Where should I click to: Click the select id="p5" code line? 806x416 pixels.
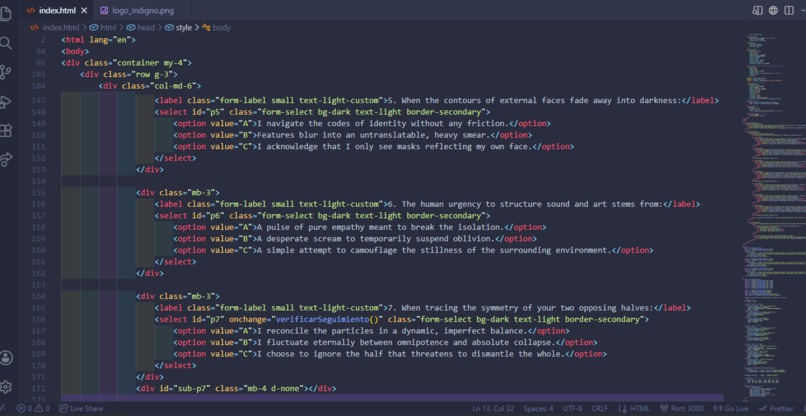pyautogui.click(x=322, y=112)
